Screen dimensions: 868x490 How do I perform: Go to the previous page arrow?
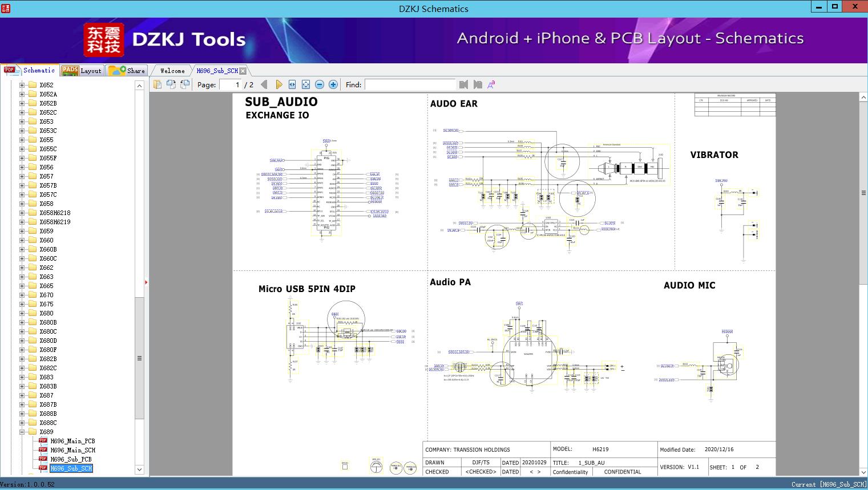pos(264,84)
